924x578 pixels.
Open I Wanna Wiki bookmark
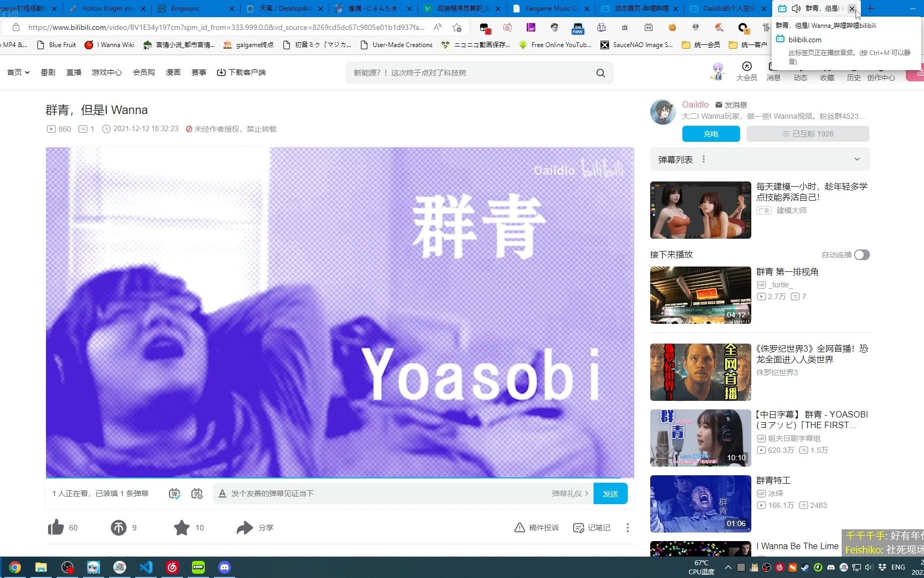click(x=110, y=45)
